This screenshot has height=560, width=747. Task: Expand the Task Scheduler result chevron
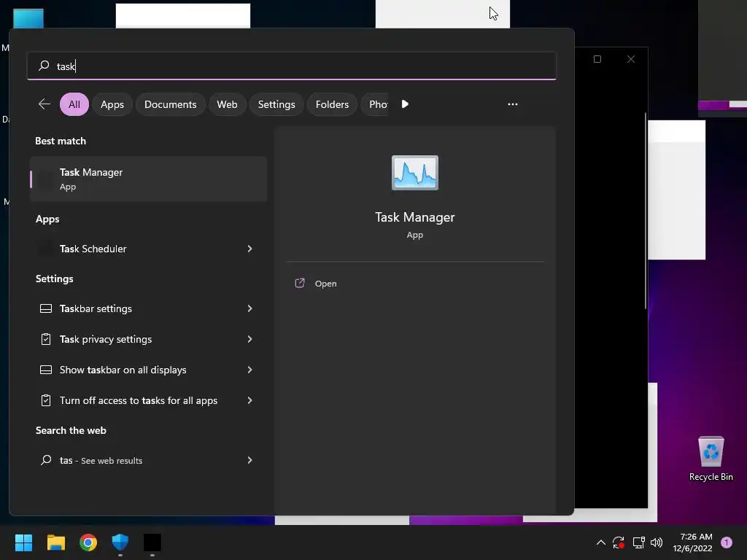(x=249, y=249)
